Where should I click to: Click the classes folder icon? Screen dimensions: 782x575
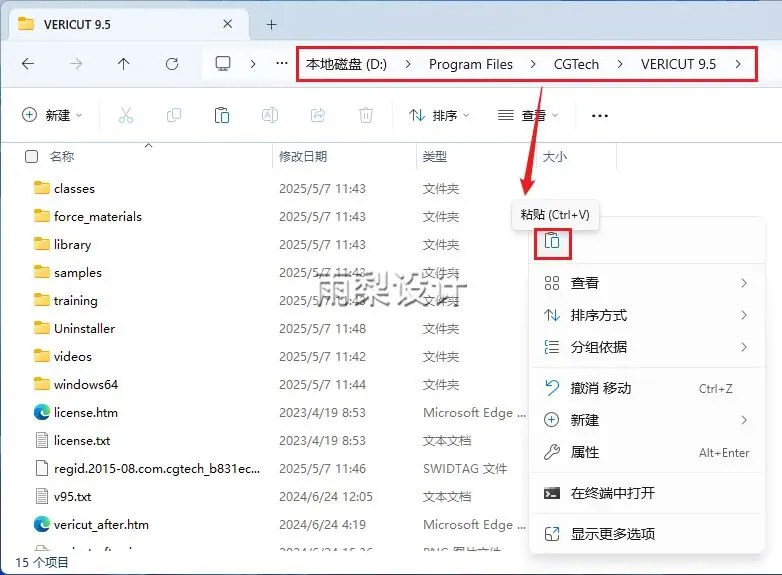[42, 188]
